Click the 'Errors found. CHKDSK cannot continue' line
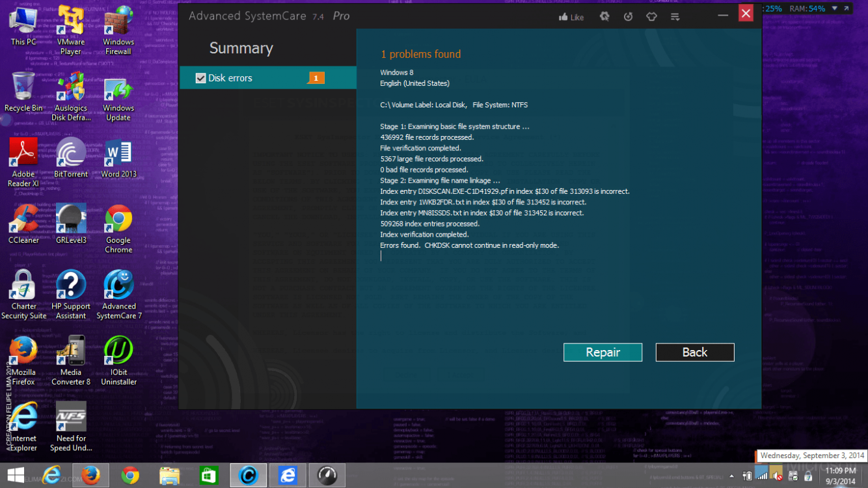868x488 pixels. [470, 245]
